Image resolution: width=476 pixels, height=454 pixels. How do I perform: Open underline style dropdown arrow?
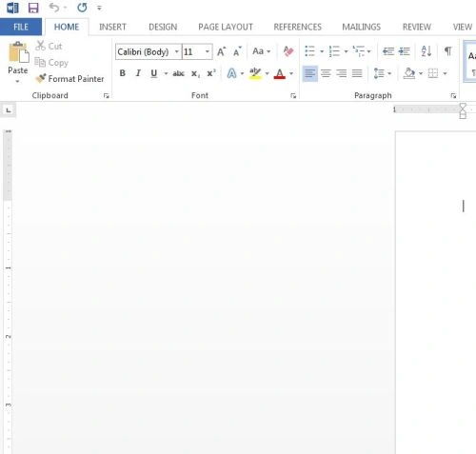pyautogui.click(x=166, y=73)
